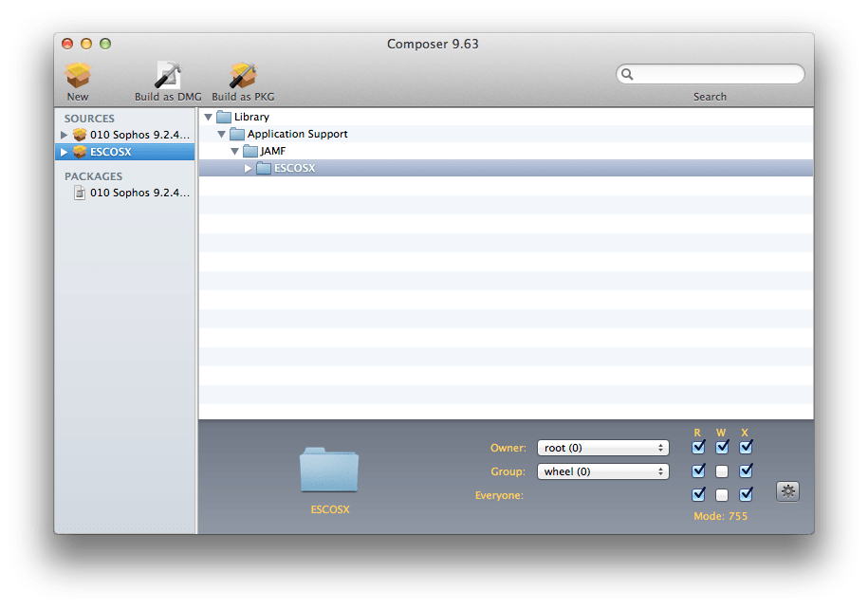The height and width of the screenshot is (609, 868).
Task: Open the Group dropdown showing wheel (0)
Action: coord(602,471)
